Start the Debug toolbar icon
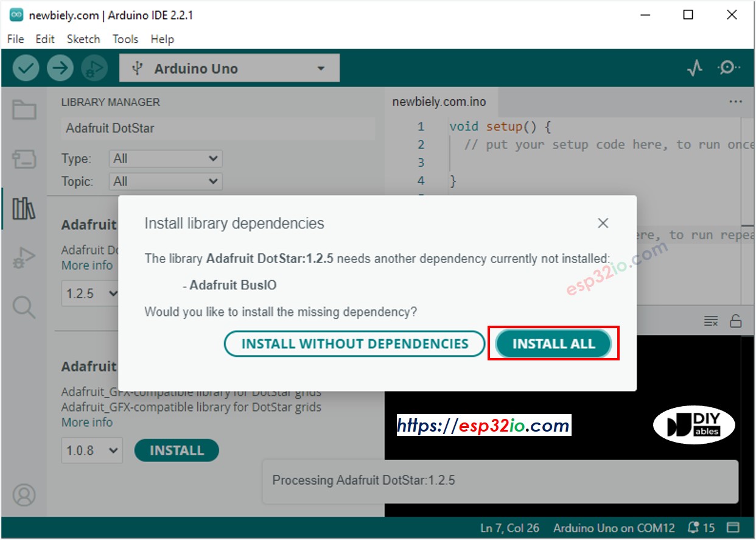 click(x=94, y=68)
